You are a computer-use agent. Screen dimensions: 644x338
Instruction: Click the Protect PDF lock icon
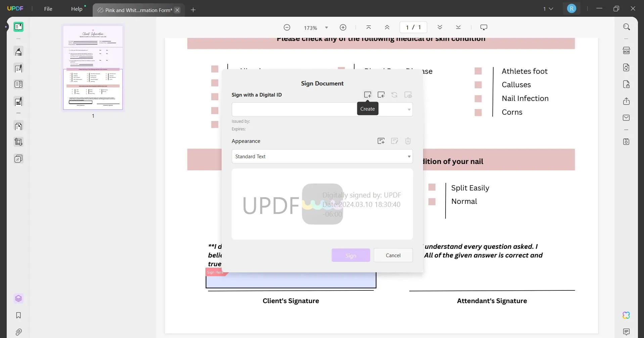tap(627, 84)
